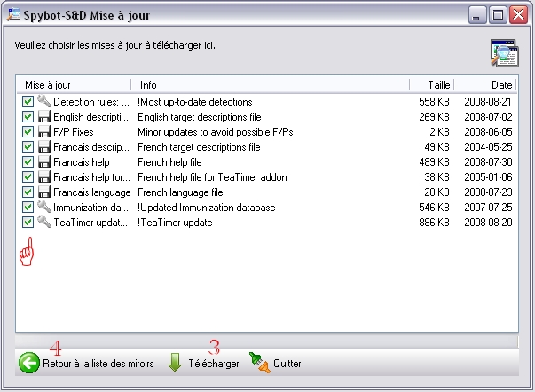535x392 pixels.
Task: Click Retour à la liste des miroirs
Action: [98, 364]
